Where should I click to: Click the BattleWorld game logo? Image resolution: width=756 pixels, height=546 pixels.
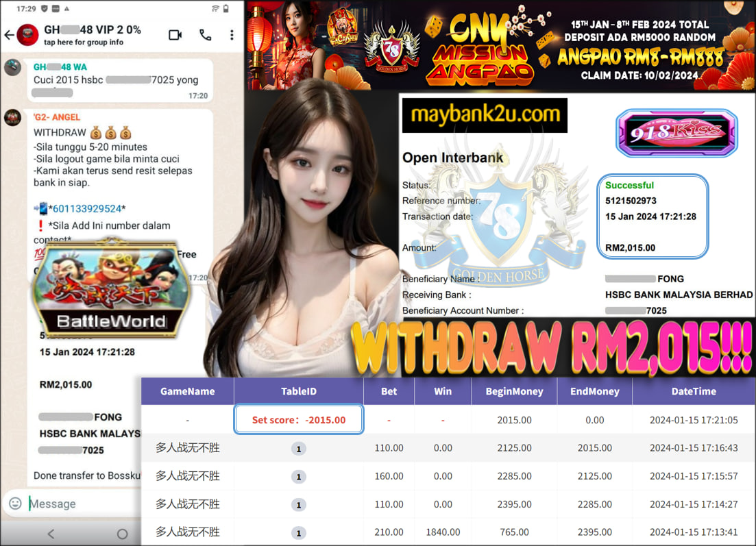pos(111,288)
